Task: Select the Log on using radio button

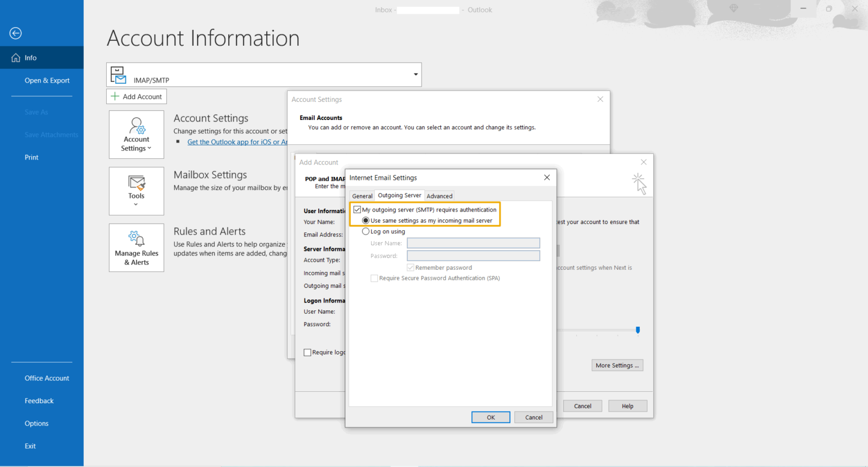Action: [x=366, y=231]
